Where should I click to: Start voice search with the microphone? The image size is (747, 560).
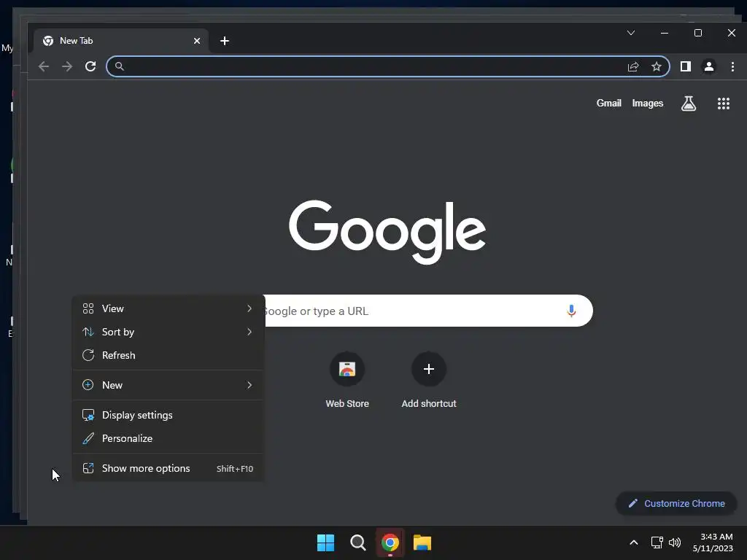[x=571, y=311]
